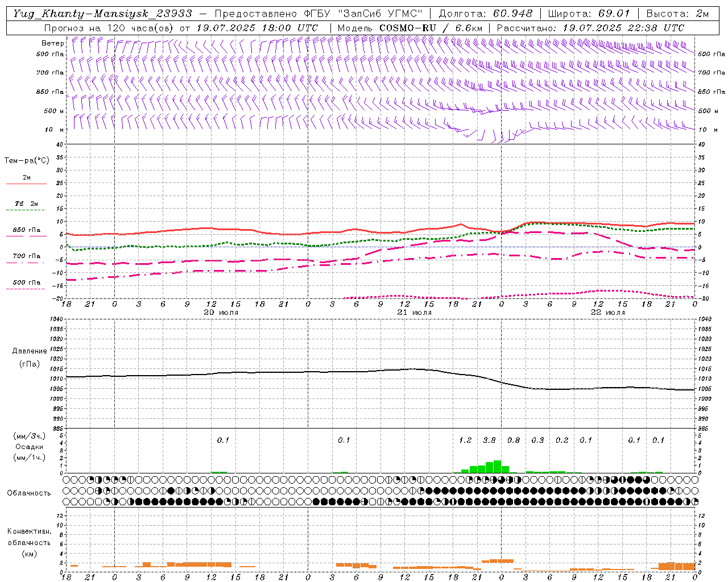Click the tallest green precipitation bar
The width and height of the screenshot is (728, 582).
pos(497,467)
